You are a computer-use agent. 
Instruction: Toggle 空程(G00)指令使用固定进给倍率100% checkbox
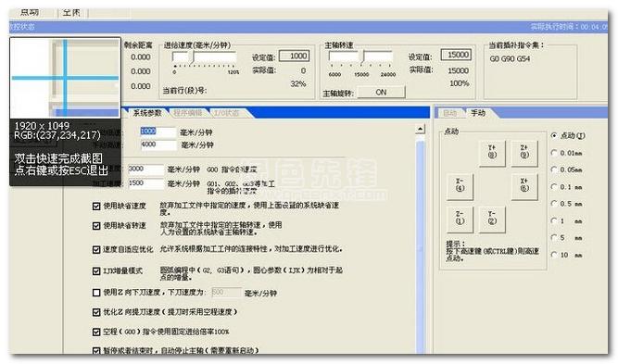[96, 333]
